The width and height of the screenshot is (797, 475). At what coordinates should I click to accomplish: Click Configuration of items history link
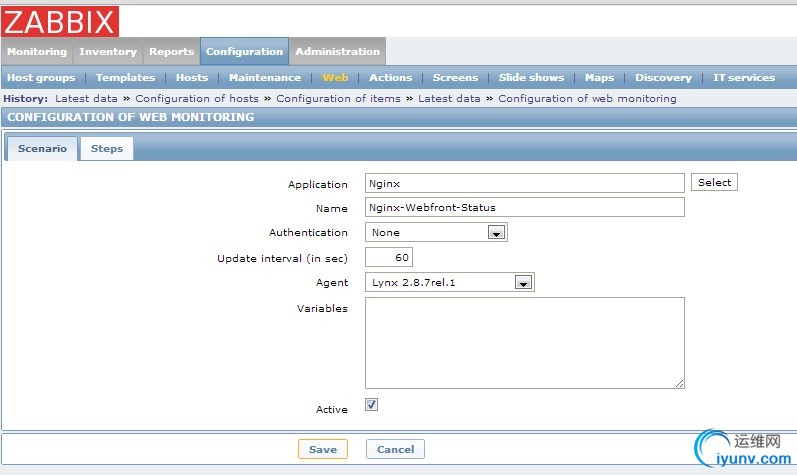[x=339, y=99]
